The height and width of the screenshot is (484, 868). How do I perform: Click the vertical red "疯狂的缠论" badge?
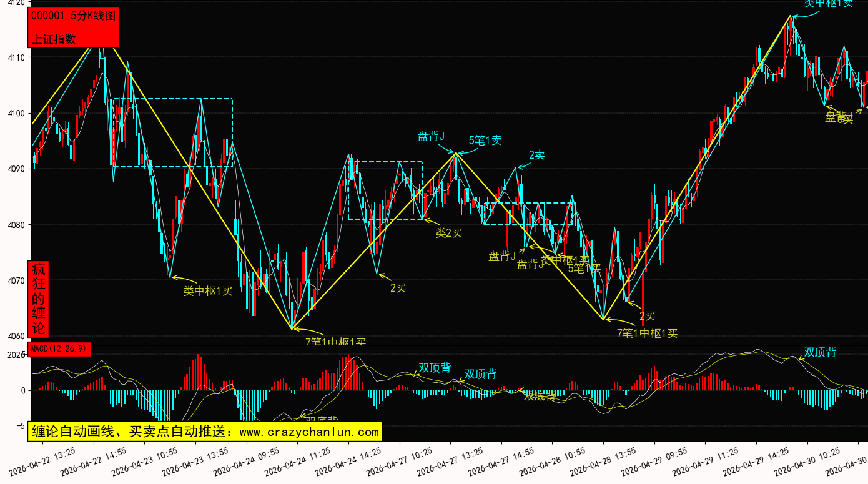tap(39, 299)
